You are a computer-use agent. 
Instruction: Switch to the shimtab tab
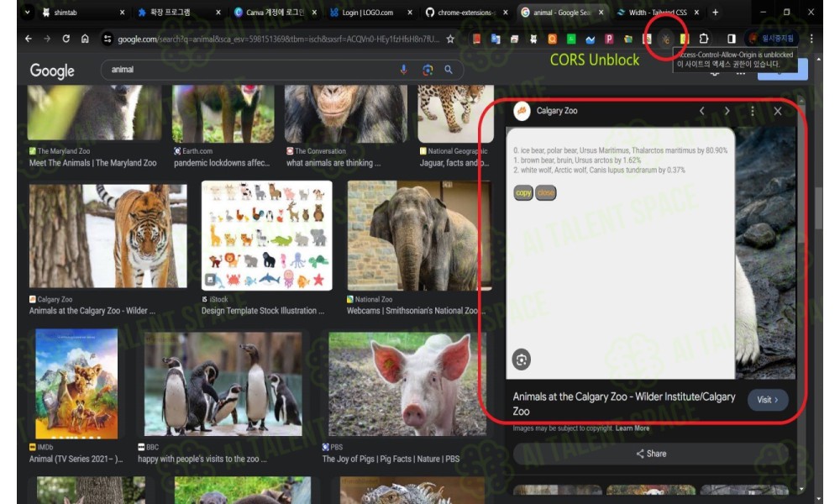coord(83,12)
